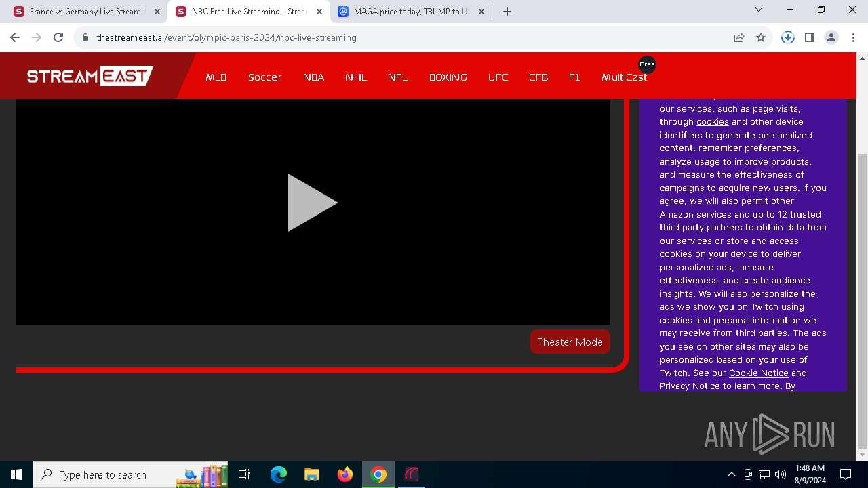This screenshot has height=488, width=868.
Task: Select the Chrome taskbar icon
Action: [378, 474]
